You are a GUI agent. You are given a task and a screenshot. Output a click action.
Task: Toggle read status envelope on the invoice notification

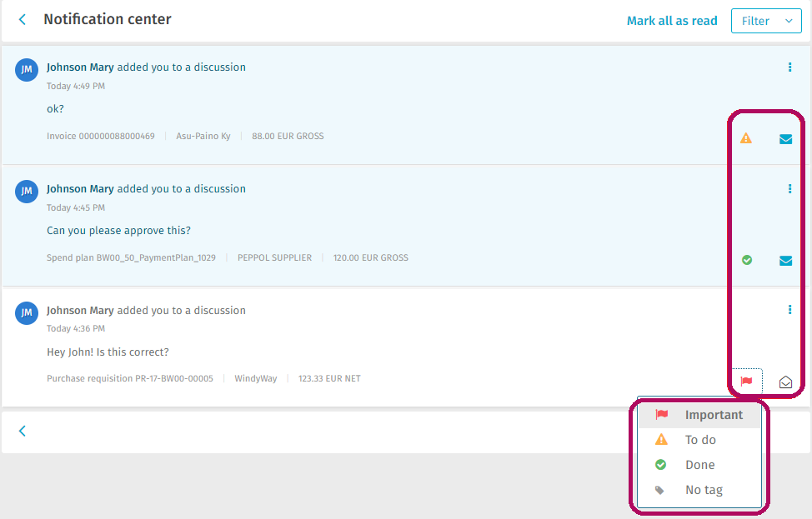785,138
